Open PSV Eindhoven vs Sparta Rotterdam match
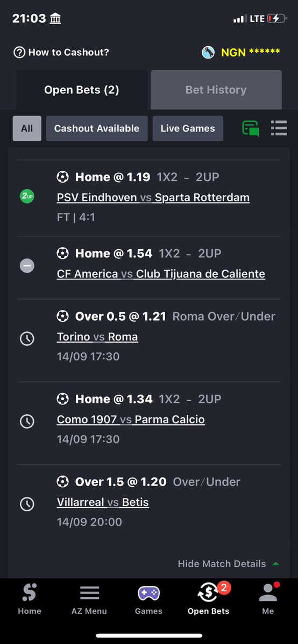 153,198
